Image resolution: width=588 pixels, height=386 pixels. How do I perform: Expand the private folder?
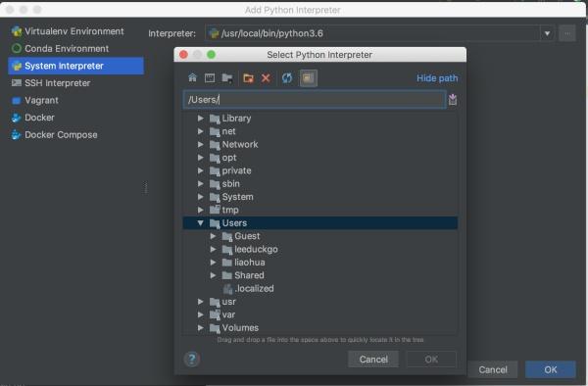point(201,170)
